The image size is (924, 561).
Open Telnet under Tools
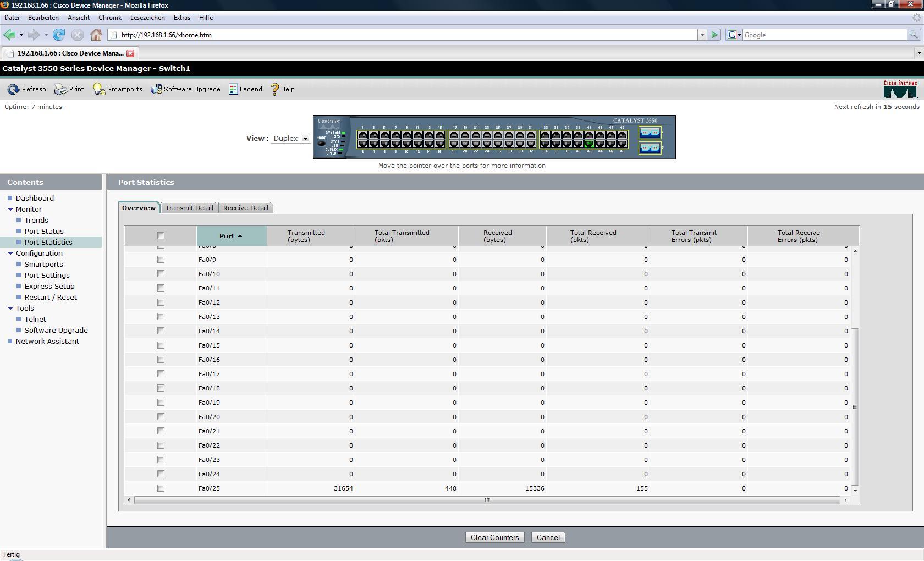pos(35,320)
